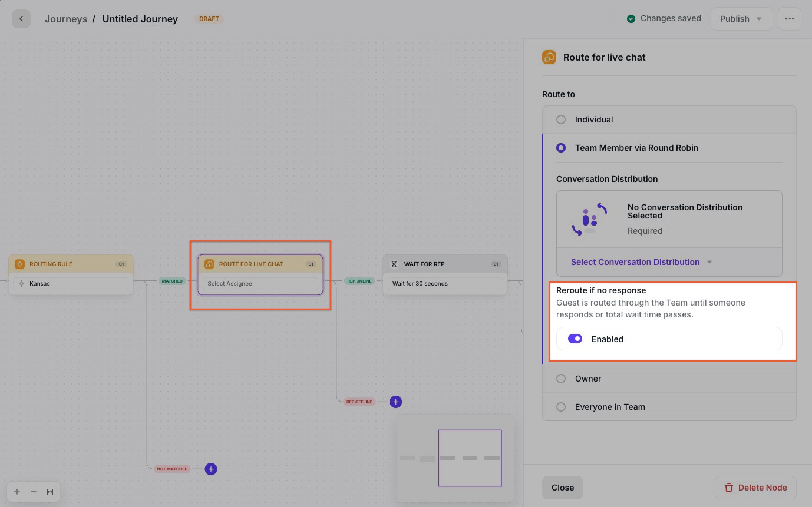Open the three-dot more options menu
The height and width of the screenshot is (507, 812).
coord(790,19)
